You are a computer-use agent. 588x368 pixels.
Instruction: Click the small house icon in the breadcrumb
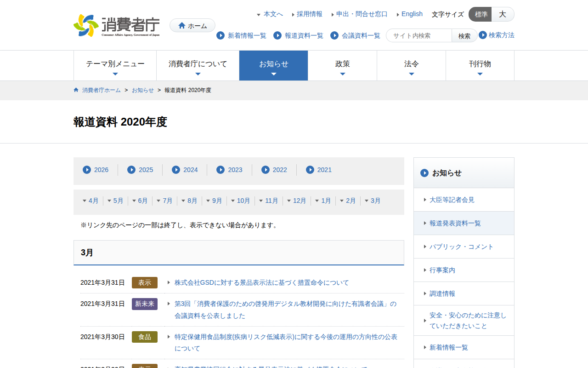point(76,90)
